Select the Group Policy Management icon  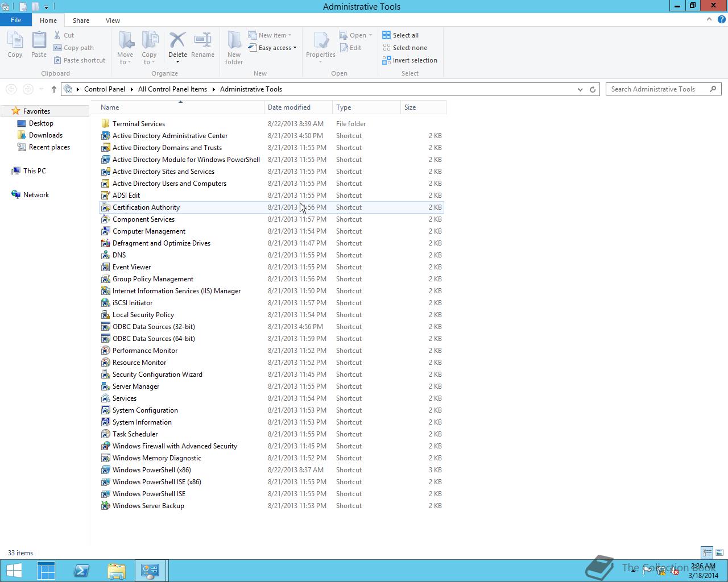(105, 279)
